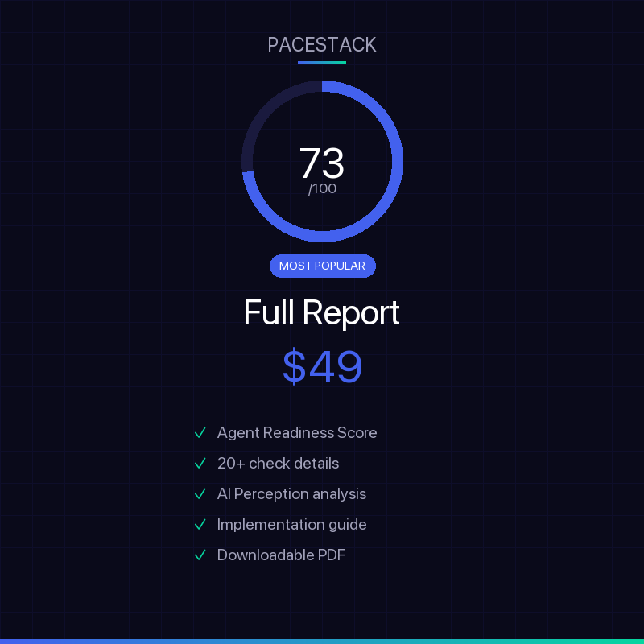Click the PACESTACK brand title
This screenshot has width=644, height=644.
321,45
